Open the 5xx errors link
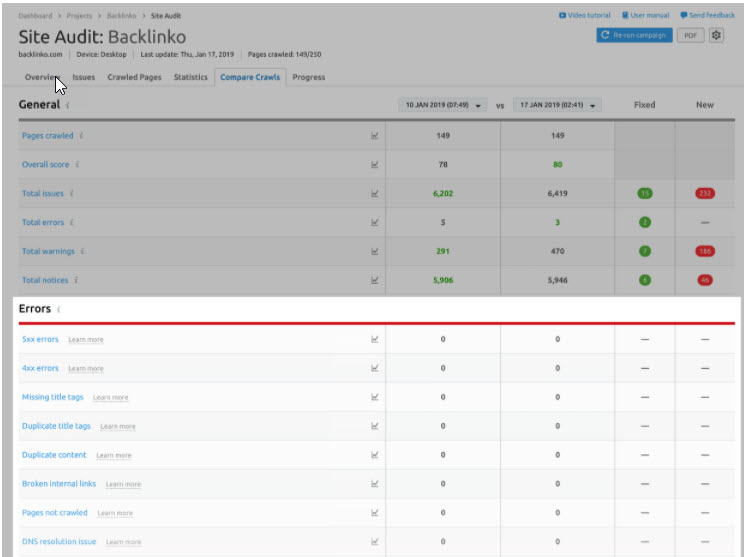 click(x=40, y=339)
